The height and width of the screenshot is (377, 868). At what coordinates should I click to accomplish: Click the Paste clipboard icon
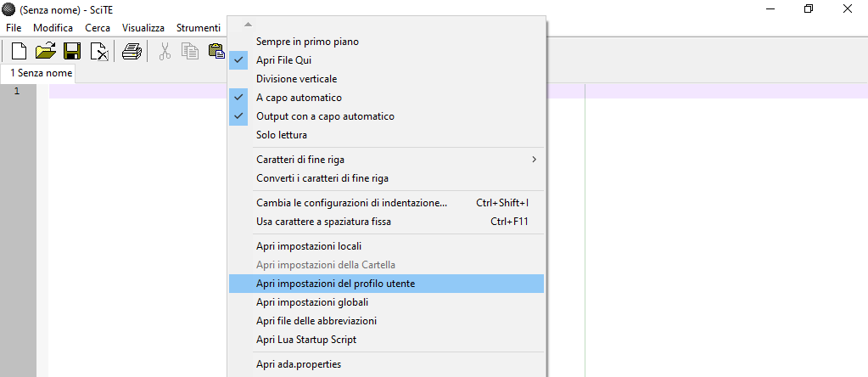point(216,52)
